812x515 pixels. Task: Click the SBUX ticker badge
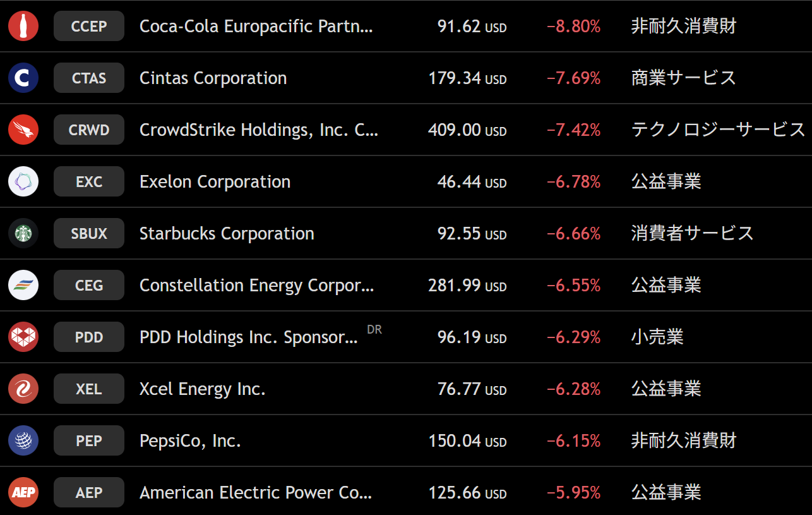89,234
